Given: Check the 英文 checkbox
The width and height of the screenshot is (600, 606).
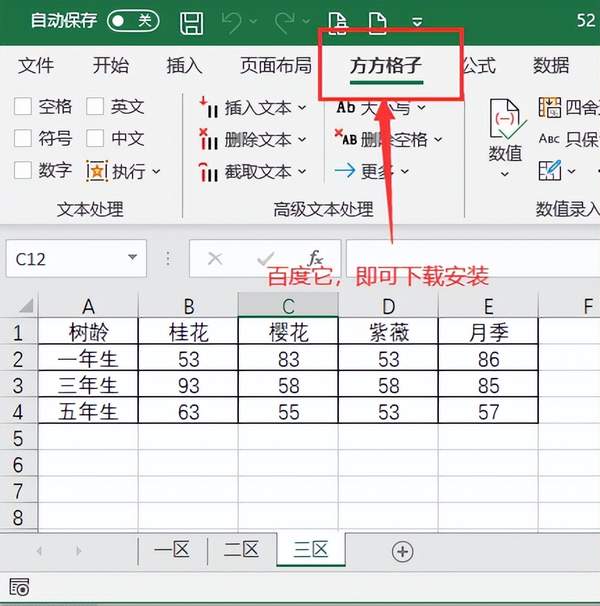Looking at the screenshot, I should click(x=95, y=106).
